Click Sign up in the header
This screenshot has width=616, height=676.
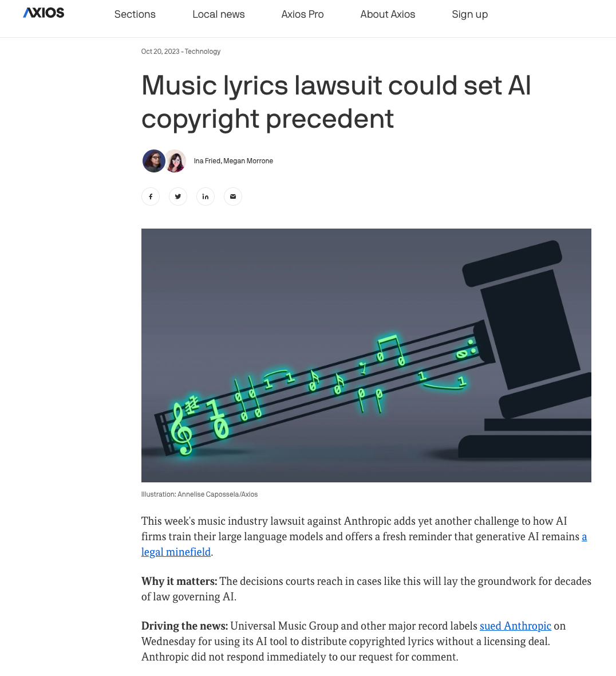(469, 14)
